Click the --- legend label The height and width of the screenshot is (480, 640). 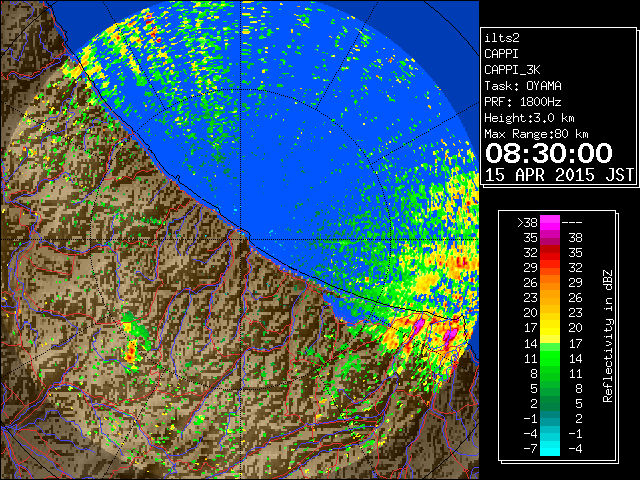[x=572, y=222]
